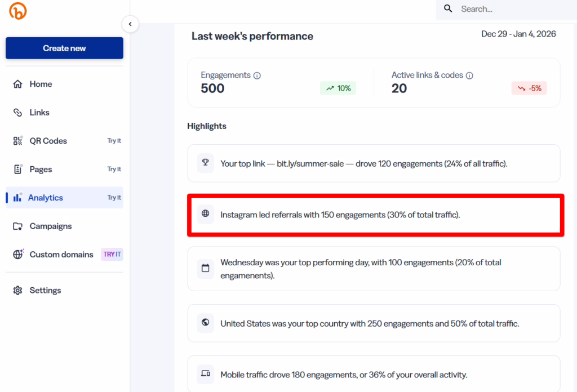Viewport: 577px width, 392px height.
Task: Click Try It next to QR Codes
Action: [x=114, y=140]
